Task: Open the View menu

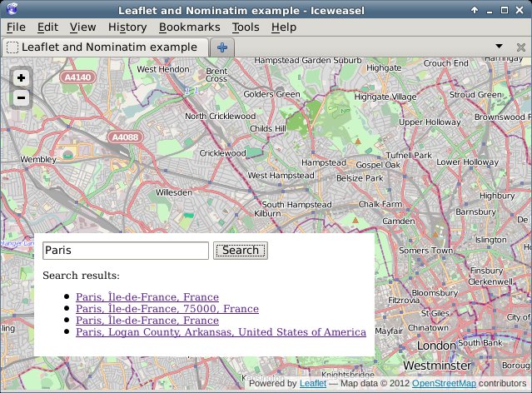Action: (x=82, y=27)
